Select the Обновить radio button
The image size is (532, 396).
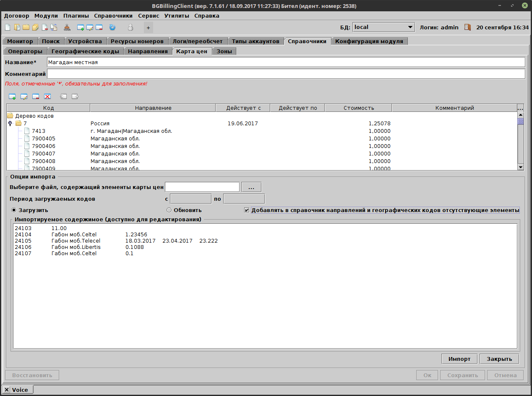click(x=169, y=210)
